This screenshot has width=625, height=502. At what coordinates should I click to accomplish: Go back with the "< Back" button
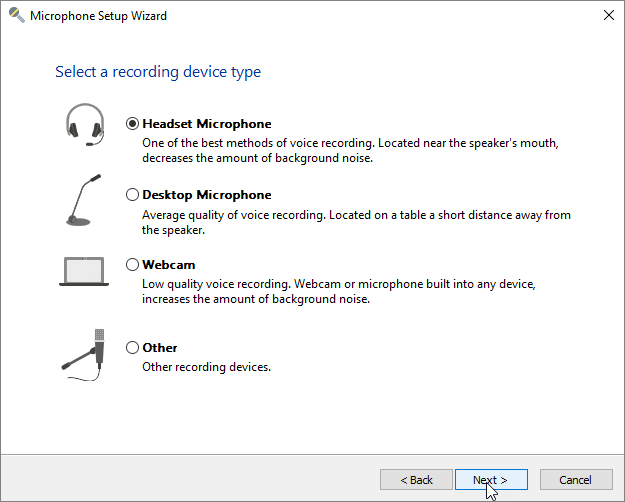[x=416, y=480]
